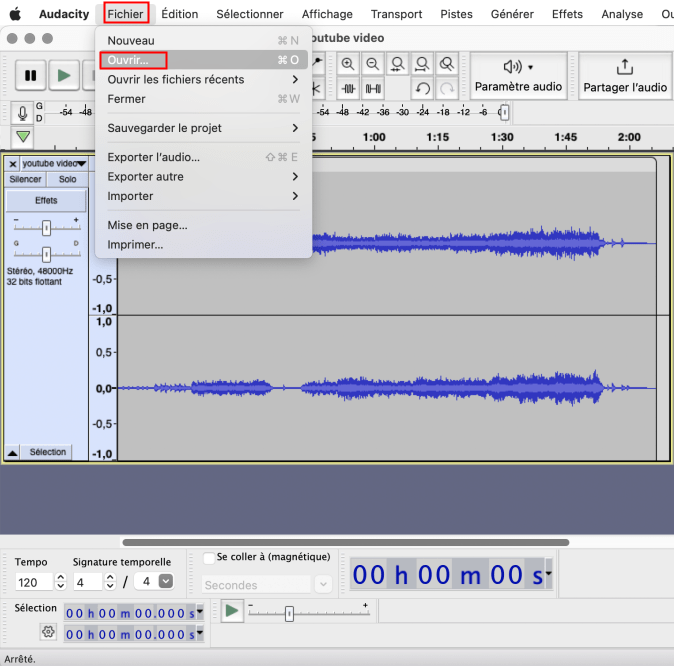Viewport: 674px width, 666px height.
Task: Click the horizontal project scrollbar
Action: tap(346, 543)
